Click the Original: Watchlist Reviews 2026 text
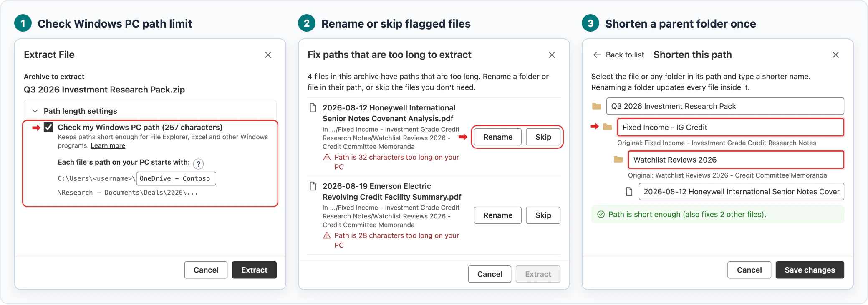Viewport: 868px width, 305px height. tap(727, 175)
